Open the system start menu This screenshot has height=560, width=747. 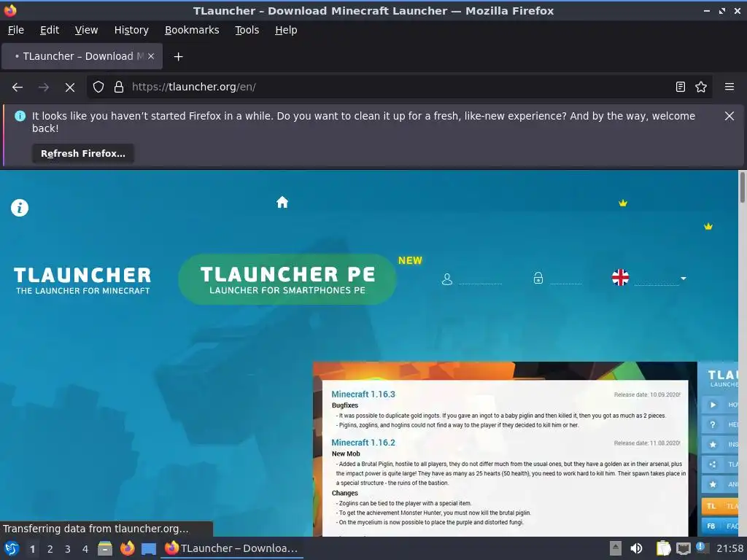click(12, 549)
